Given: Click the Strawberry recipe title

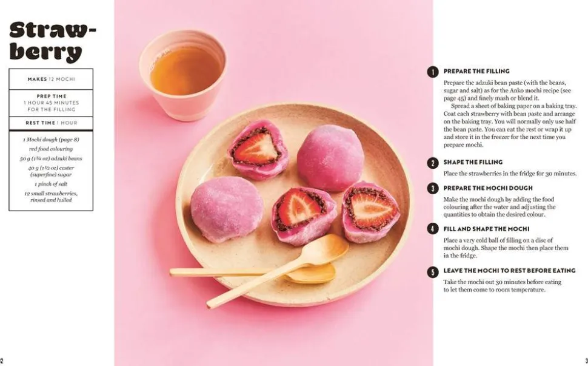Looking at the screenshot, I should pyautogui.click(x=53, y=41).
